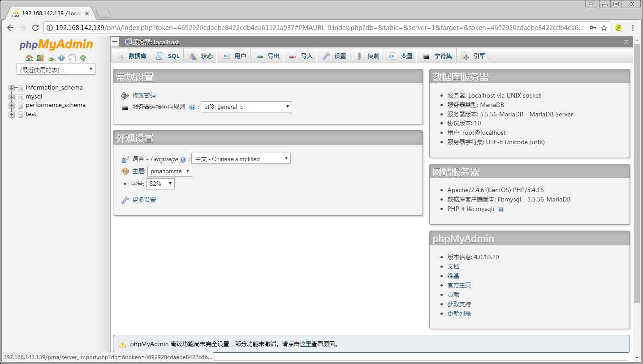Open help icon beside Language label
This screenshot has height=364, width=643.
click(183, 159)
